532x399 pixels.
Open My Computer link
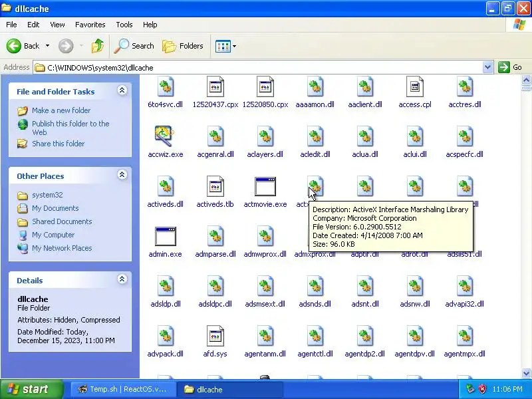pyautogui.click(x=53, y=235)
